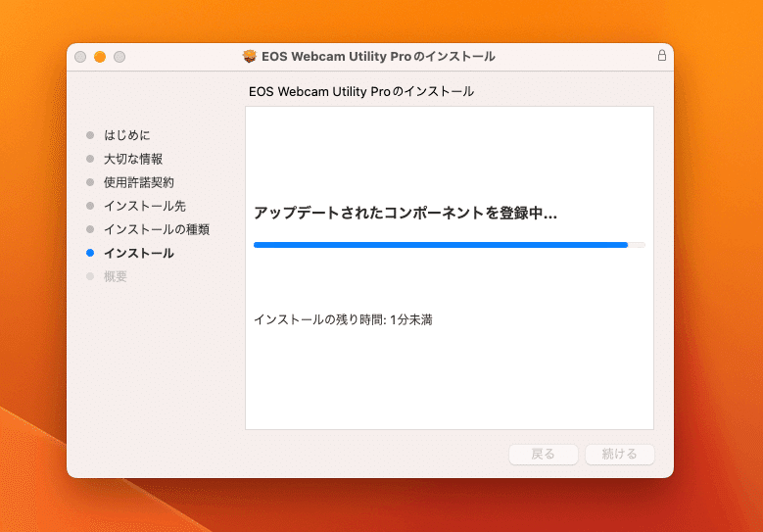Click the インストールの残り時間: 1分未満 text
This screenshot has height=532, width=763.
point(343,319)
